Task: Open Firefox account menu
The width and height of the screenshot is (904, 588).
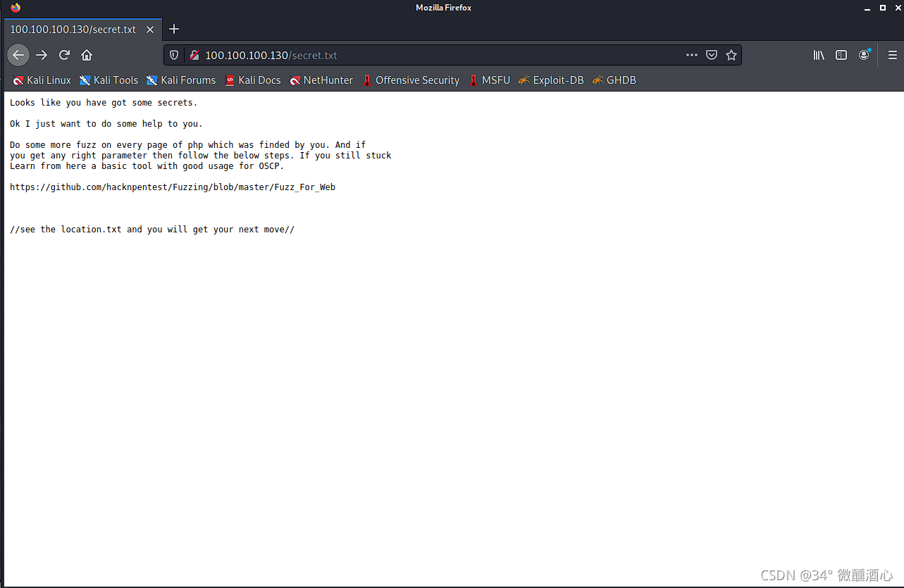Action: [865, 55]
